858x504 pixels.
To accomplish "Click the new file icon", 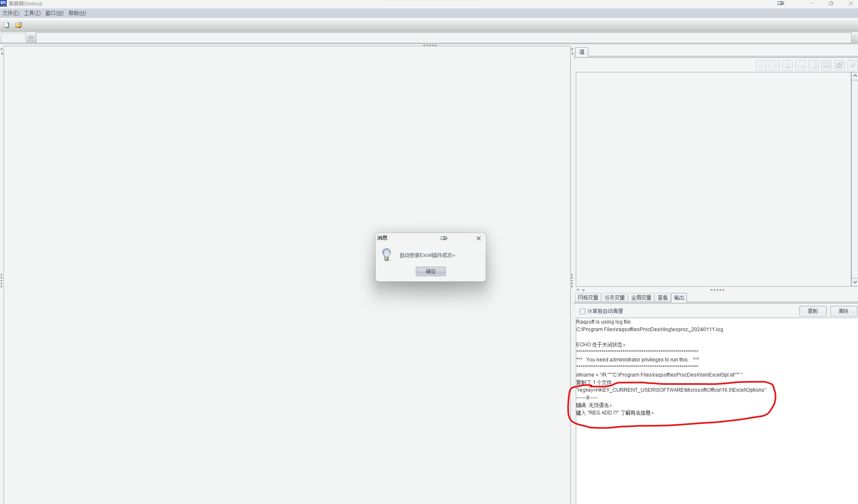I will coord(6,25).
